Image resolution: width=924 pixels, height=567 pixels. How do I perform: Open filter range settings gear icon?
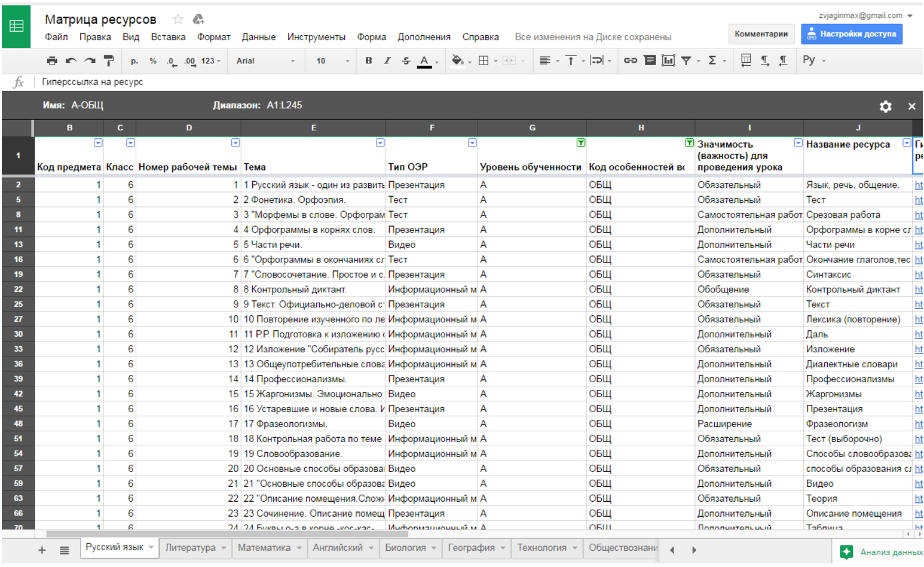point(885,106)
